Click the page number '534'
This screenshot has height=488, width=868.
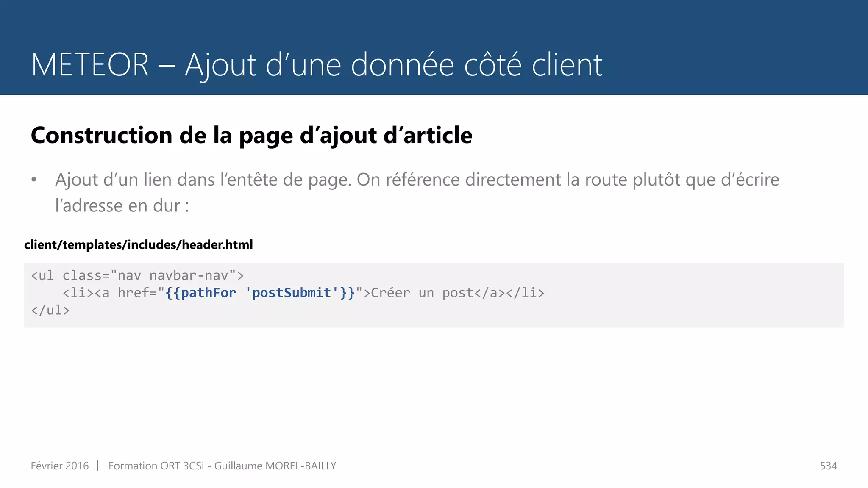click(828, 466)
